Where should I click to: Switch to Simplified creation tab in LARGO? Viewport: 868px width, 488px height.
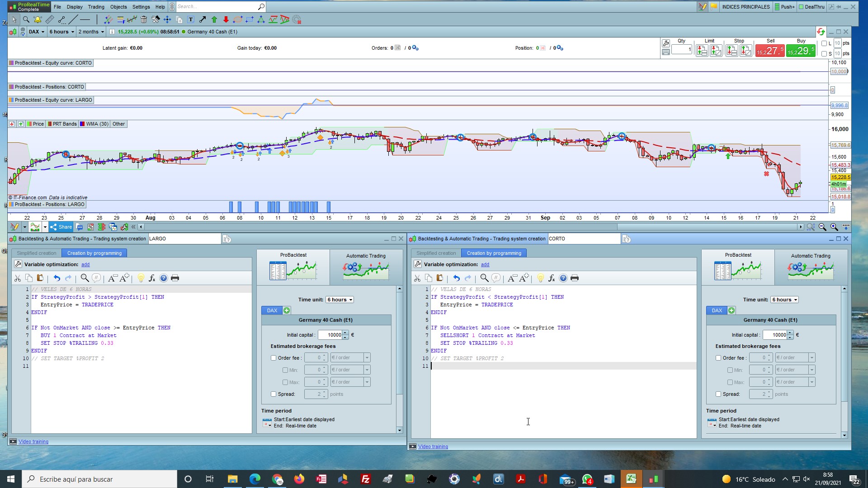[37, 253]
